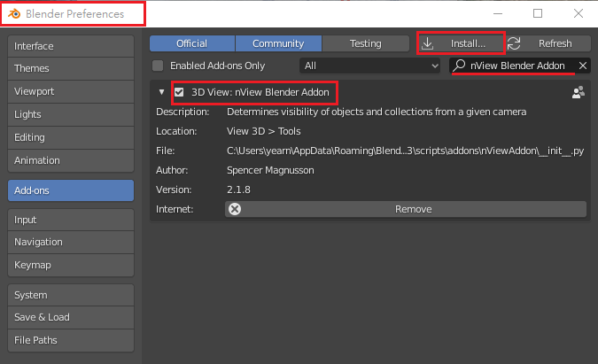598x364 pixels.
Task: Open the Save & Load tab
Action: pos(71,317)
